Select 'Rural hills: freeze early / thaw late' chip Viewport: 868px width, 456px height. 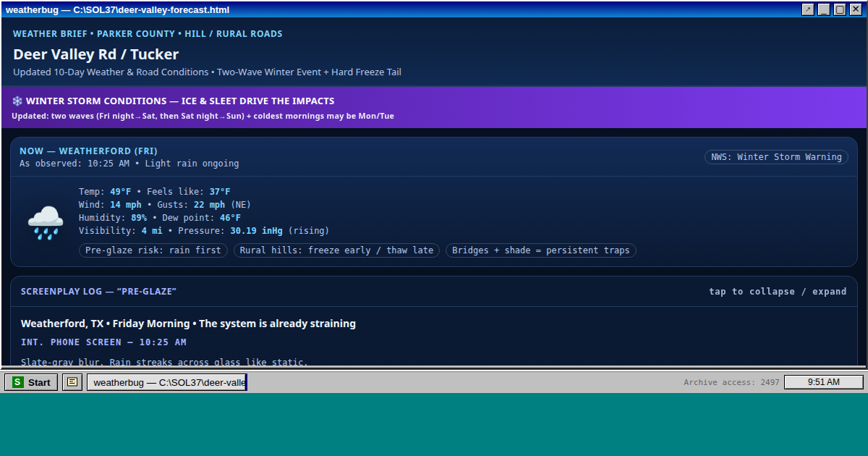(x=336, y=250)
